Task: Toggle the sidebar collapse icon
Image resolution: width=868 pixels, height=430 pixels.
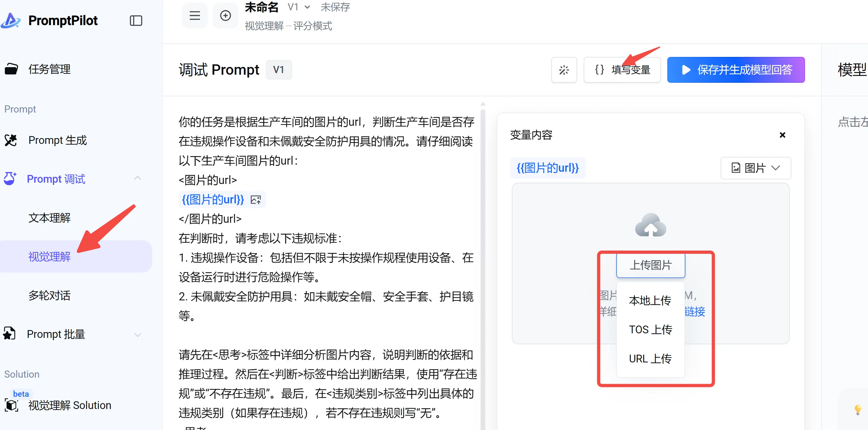Action: click(x=136, y=21)
